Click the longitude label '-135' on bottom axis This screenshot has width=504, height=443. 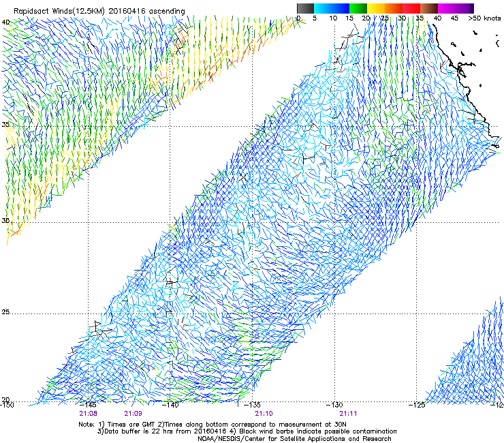coord(252,405)
